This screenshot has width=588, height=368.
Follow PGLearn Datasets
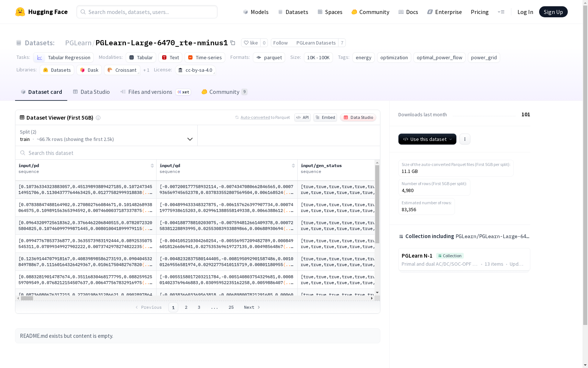tap(305, 43)
